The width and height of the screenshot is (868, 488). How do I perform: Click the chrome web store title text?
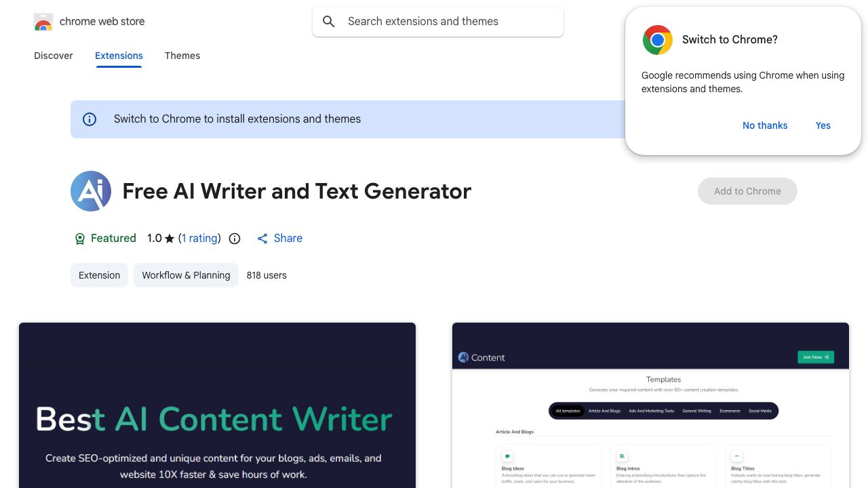click(102, 22)
